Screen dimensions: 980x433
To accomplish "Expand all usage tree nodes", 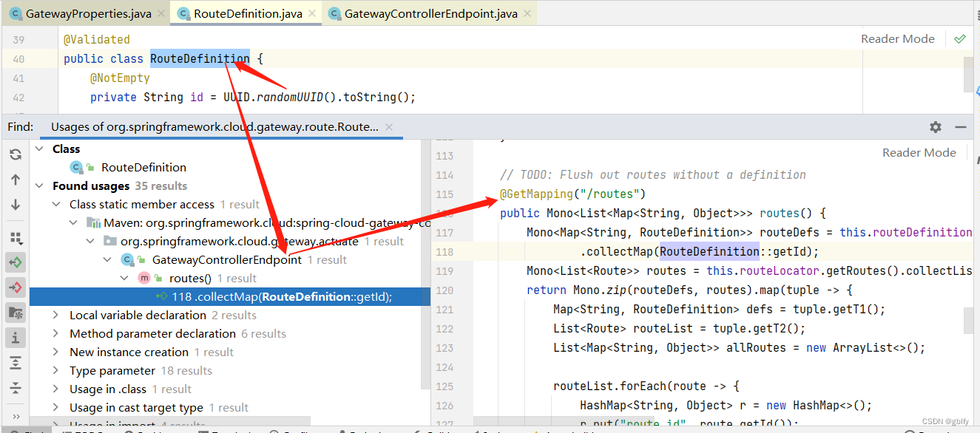I will click(15, 363).
